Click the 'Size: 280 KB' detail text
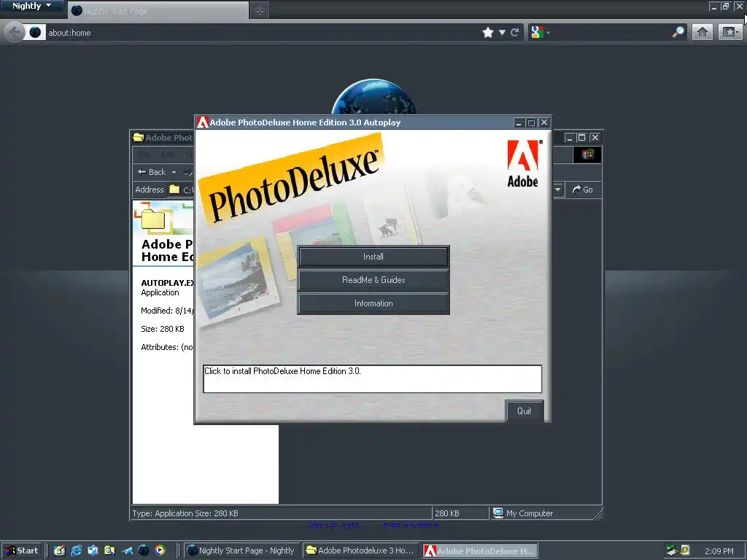747x560 pixels. (163, 329)
